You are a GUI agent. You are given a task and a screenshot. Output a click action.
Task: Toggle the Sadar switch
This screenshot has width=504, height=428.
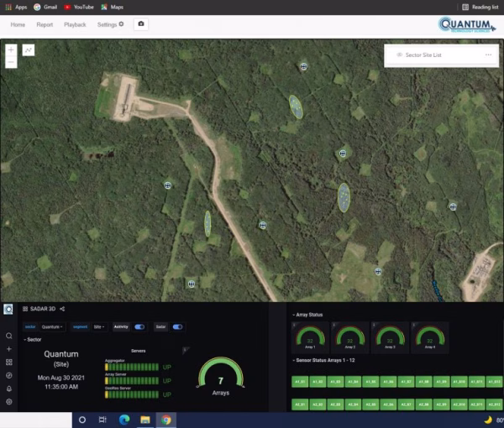click(x=178, y=326)
